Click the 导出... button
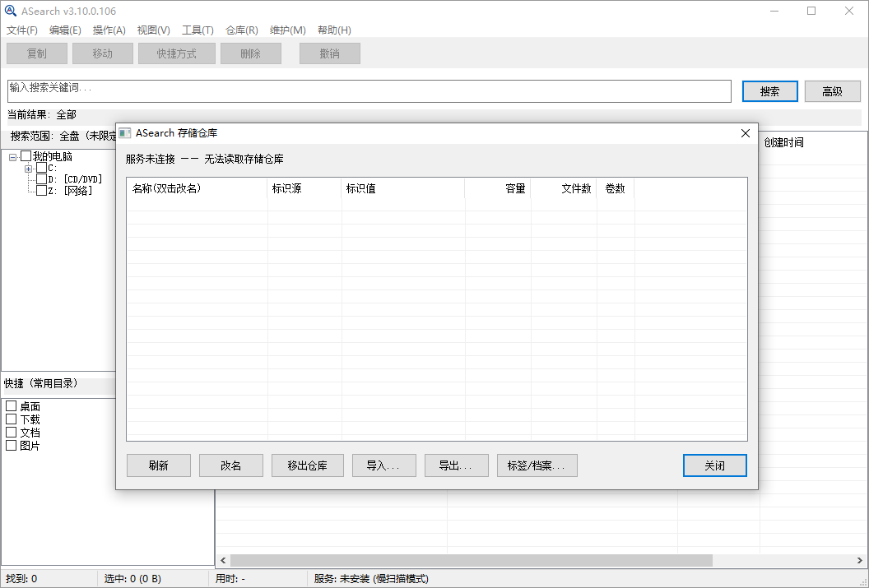 (x=457, y=465)
